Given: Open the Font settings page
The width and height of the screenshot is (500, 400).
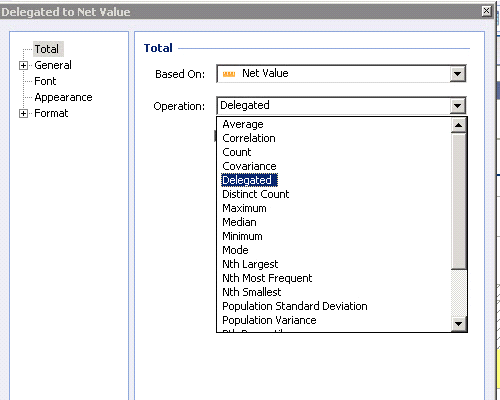Looking at the screenshot, I should 45,81.
